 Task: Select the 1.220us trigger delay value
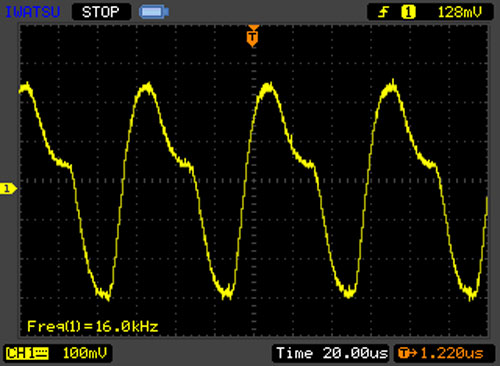tap(452, 353)
